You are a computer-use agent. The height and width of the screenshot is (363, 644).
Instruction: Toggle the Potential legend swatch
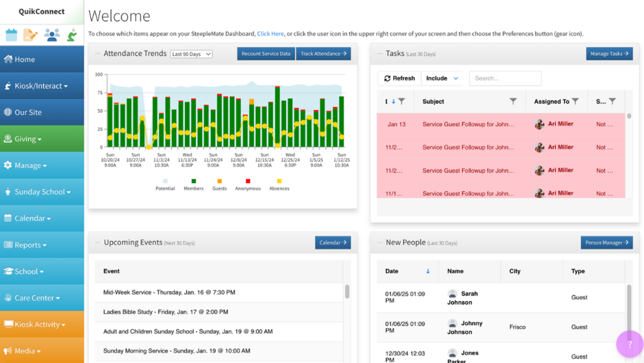point(165,181)
